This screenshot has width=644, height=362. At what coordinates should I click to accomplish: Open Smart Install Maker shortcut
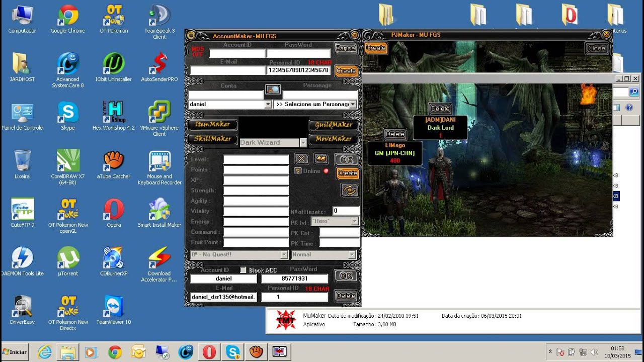point(159,213)
